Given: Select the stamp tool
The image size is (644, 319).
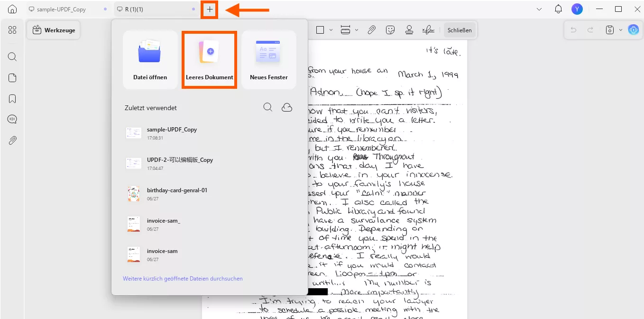Looking at the screenshot, I should coord(409,30).
